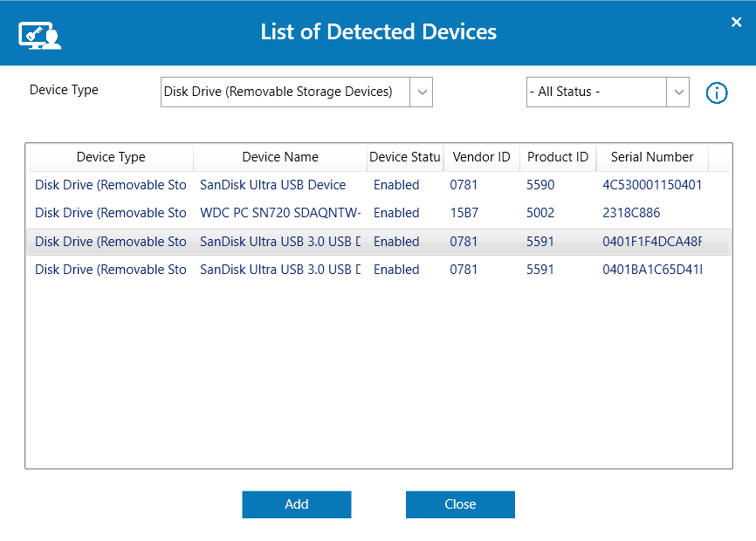Click the Add button
The image size is (756, 541).
click(x=296, y=503)
